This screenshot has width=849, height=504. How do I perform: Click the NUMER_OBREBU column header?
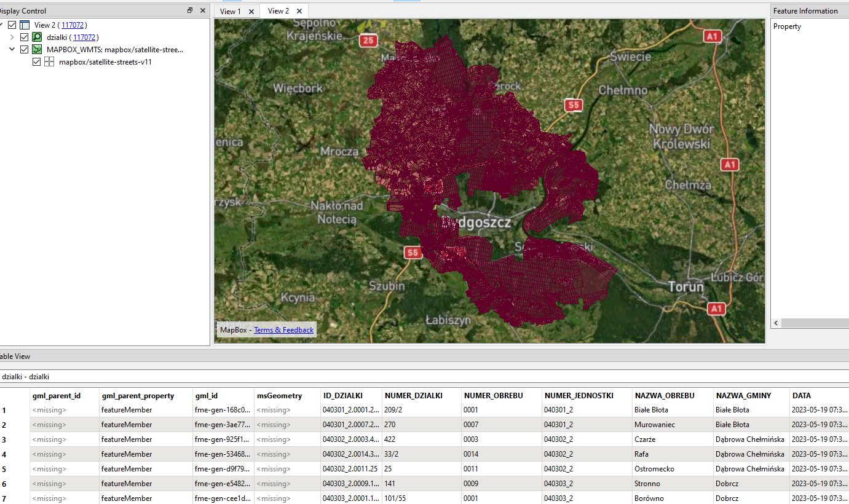click(x=501, y=395)
